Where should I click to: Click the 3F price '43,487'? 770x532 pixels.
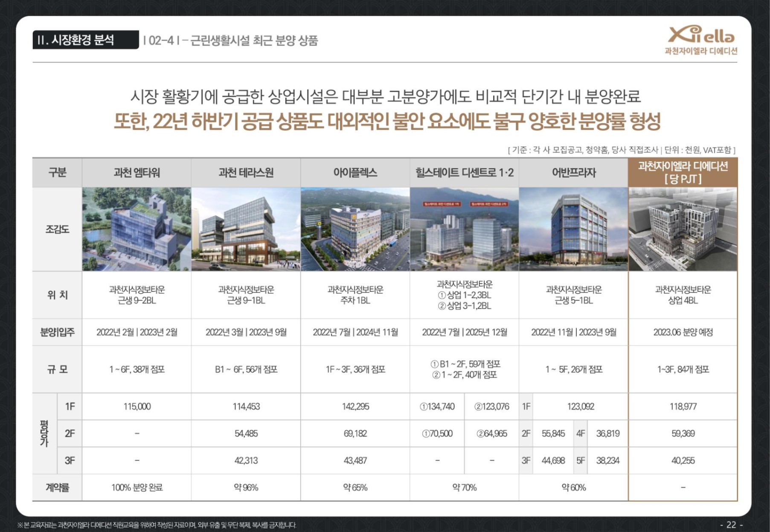pyautogui.click(x=355, y=460)
